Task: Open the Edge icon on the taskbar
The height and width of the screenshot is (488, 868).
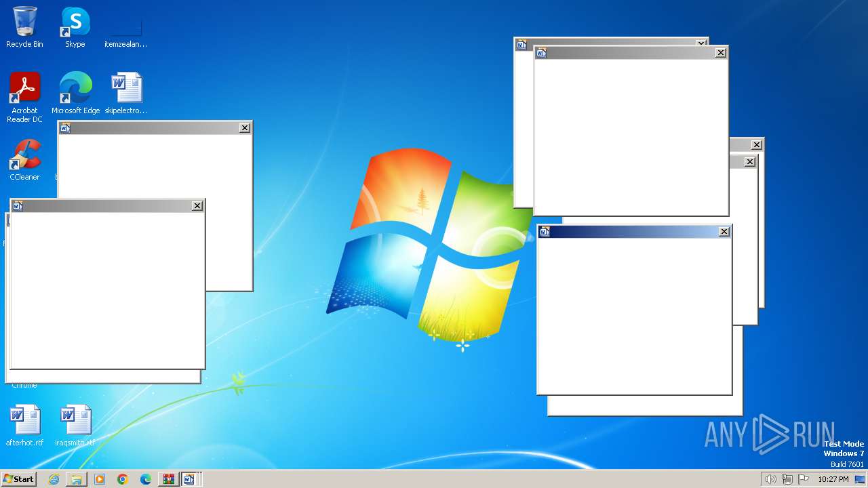Action: pyautogui.click(x=145, y=479)
